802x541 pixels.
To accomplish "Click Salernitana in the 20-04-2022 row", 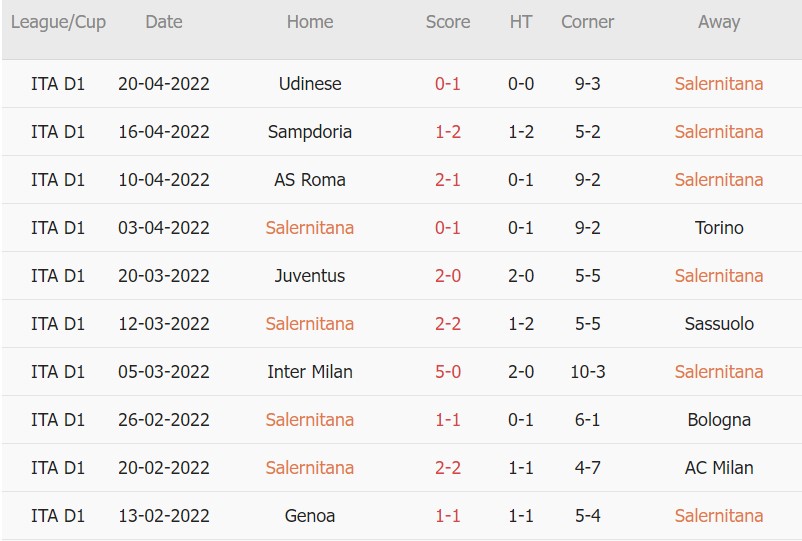I will (x=719, y=84).
